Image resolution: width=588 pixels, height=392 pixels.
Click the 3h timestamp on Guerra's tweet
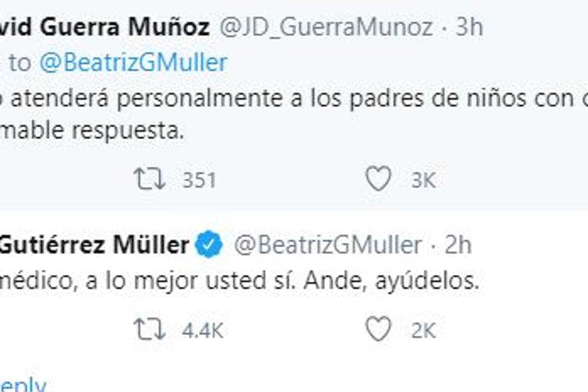click(x=467, y=28)
